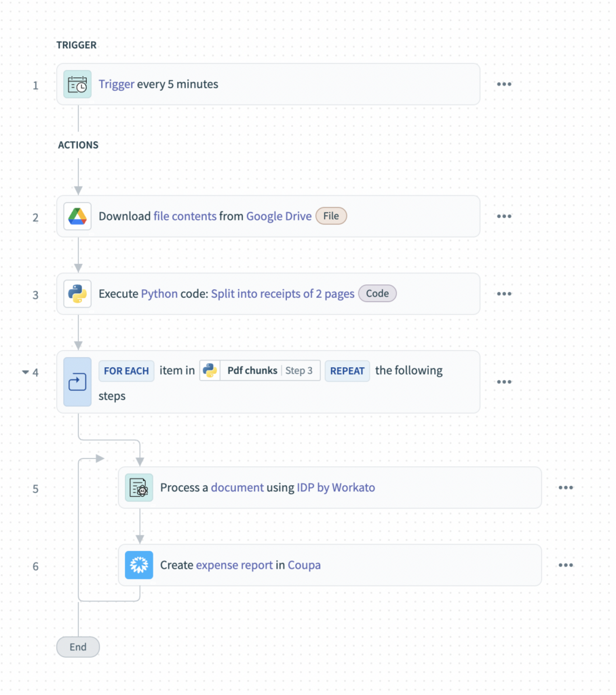
Task: Click the Coupa app icon on step 6
Action: (x=139, y=565)
